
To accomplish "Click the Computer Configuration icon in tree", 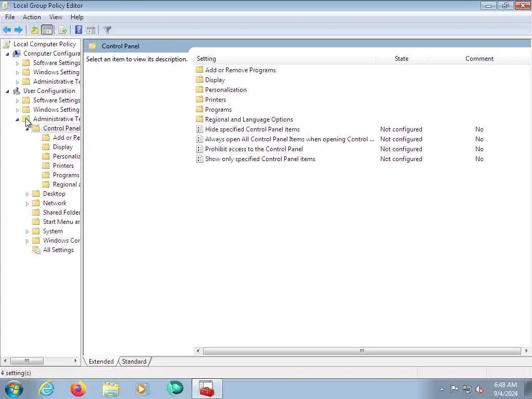I will click(x=17, y=54).
